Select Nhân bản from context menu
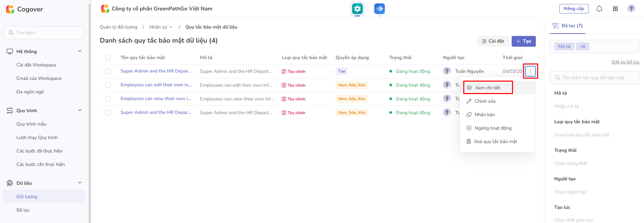This screenshot has width=644, height=223. coord(498,115)
